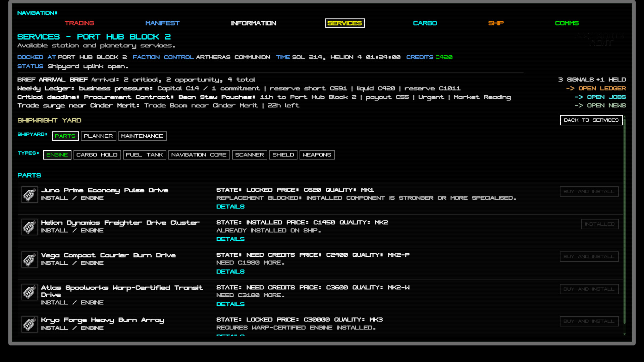Open the Information tab
This screenshot has height=362, width=644.
254,23
